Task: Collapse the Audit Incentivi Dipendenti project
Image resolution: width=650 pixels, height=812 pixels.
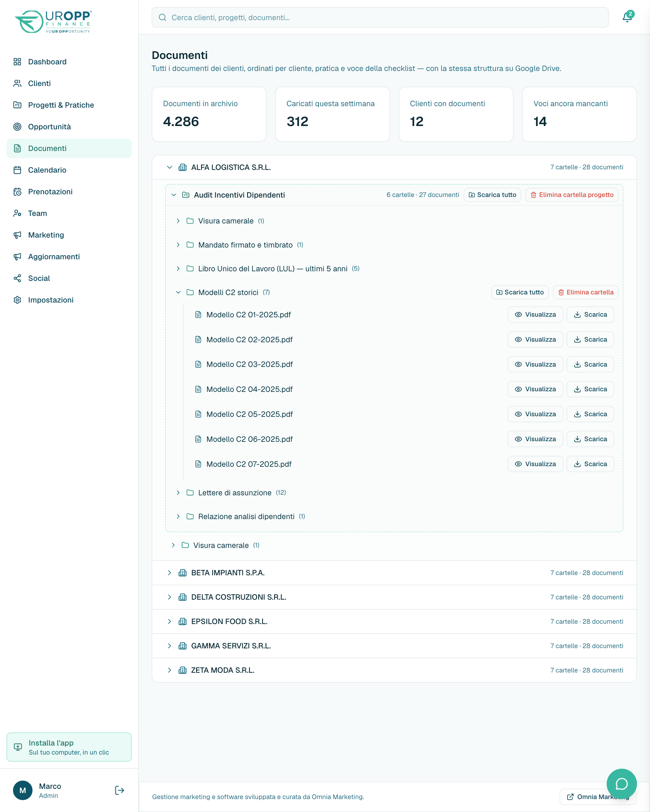Action: pos(174,195)
